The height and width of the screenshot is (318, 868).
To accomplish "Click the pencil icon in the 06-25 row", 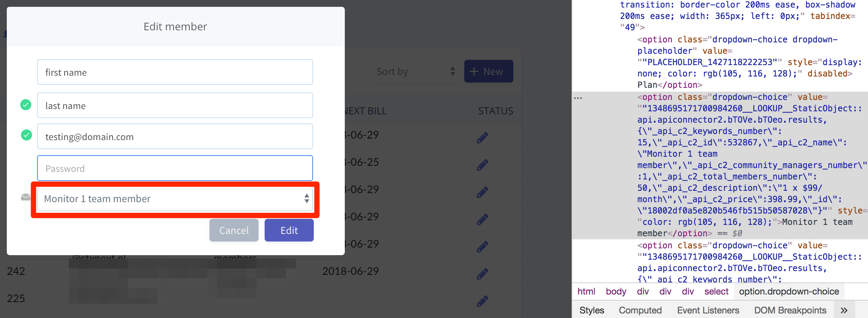I will [x=482, y=165].
